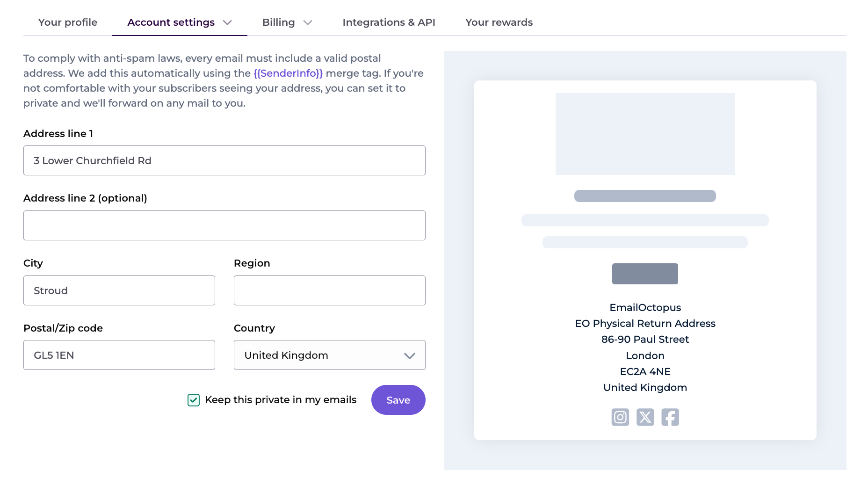Click the Facebook icon in email preview

pyautogui.click(x=670, y=417)
